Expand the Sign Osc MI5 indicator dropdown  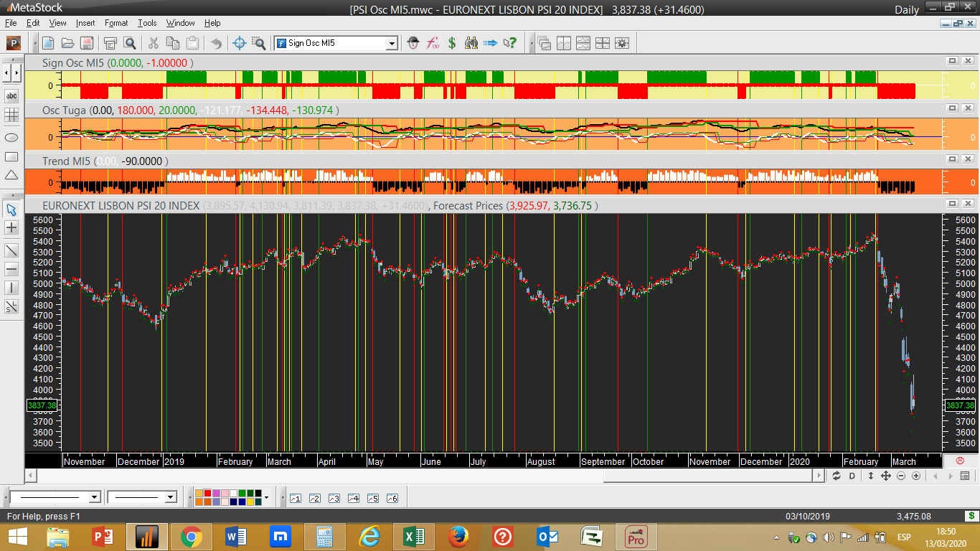click(x=392, y=43)
